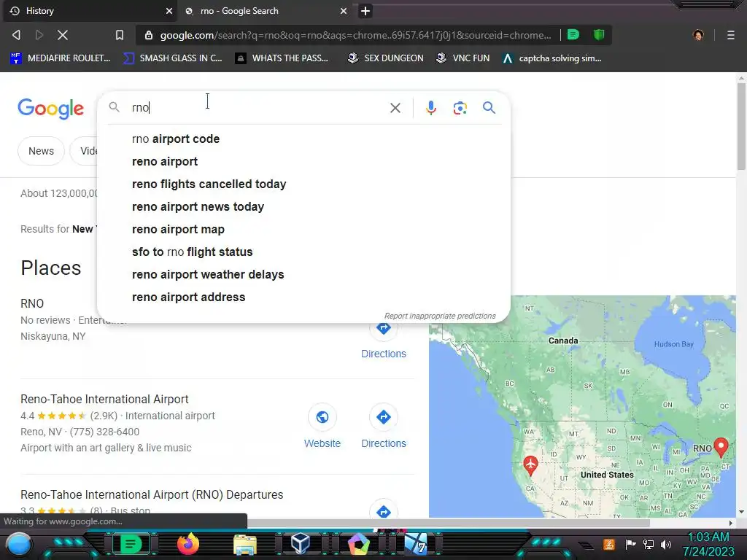Select the News filter chip
The width and height of the screenshot is (747, 560).
point(41,151)
